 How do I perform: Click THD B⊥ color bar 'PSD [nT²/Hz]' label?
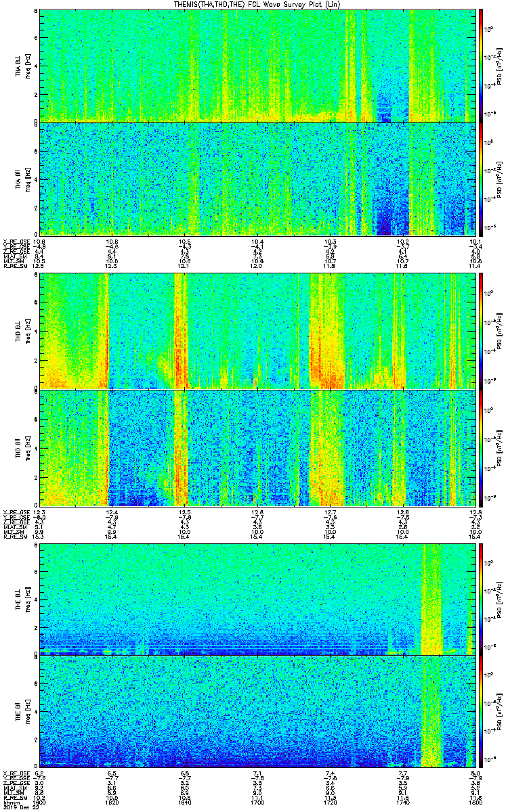click(x=499, y=331)
